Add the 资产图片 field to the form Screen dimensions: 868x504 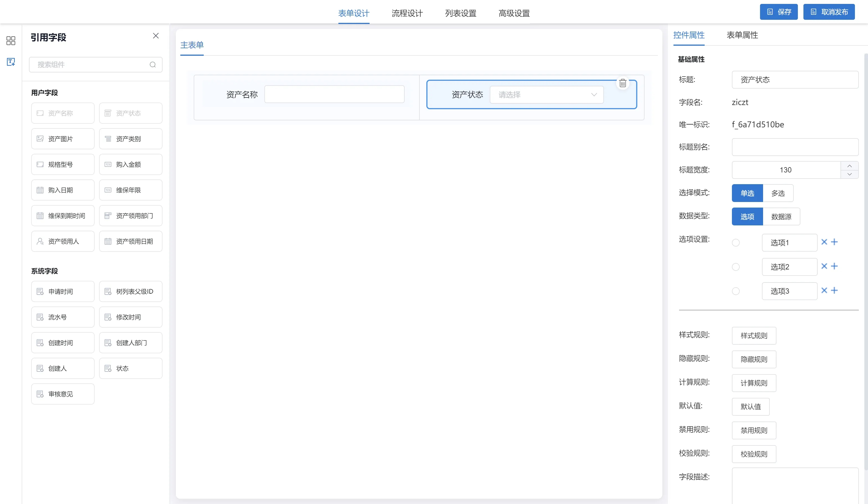[x=63, y=139]
